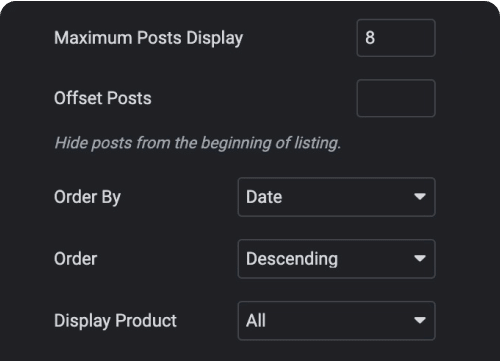
Task: Click the "Offset Posts" label text
Action: (x=103, y=98)
